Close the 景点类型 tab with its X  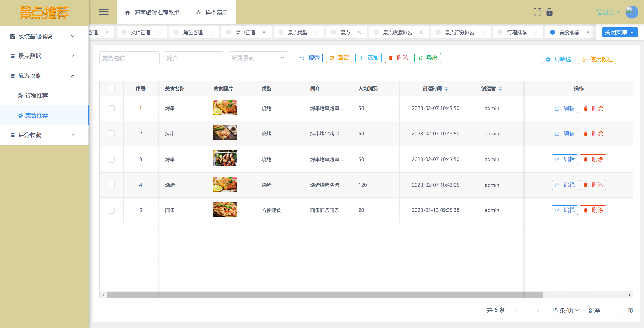(316, 32)
